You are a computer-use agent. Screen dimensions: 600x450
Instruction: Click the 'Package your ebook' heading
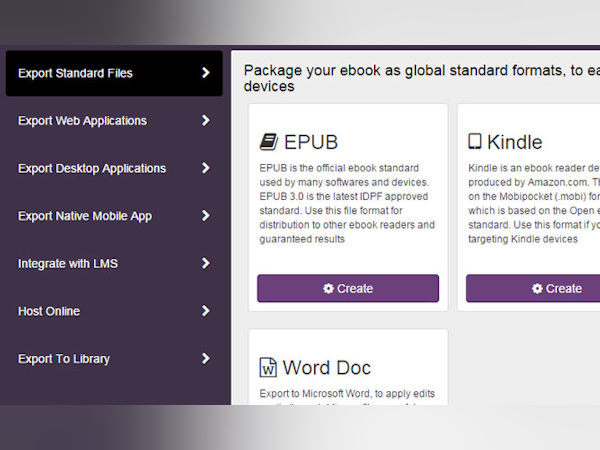click(x=422, y=78)
